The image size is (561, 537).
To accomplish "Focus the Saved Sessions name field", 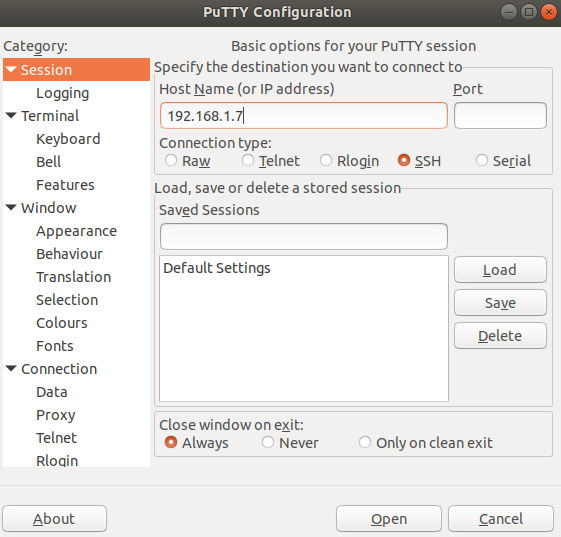I will [x=304, y=236].
